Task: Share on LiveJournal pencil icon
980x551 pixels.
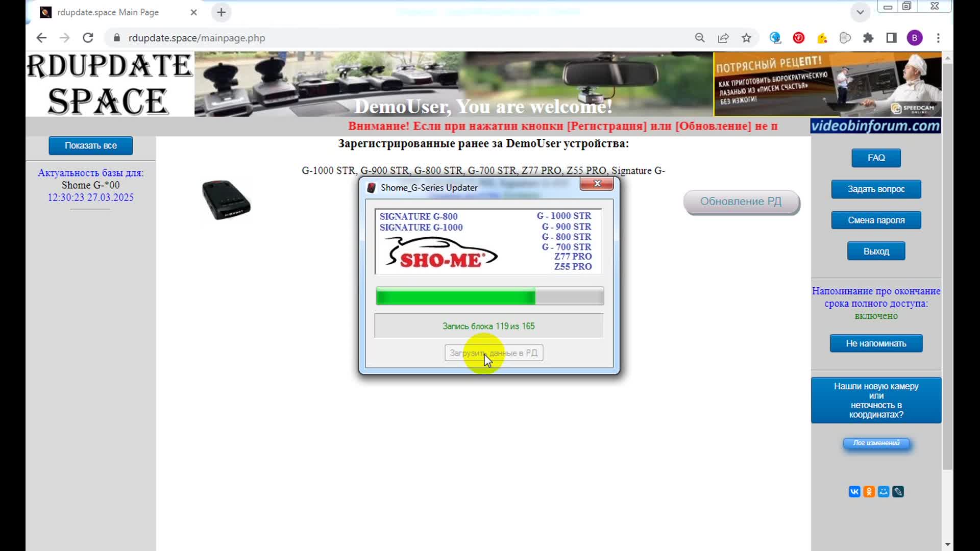Action: coord(898,492)
